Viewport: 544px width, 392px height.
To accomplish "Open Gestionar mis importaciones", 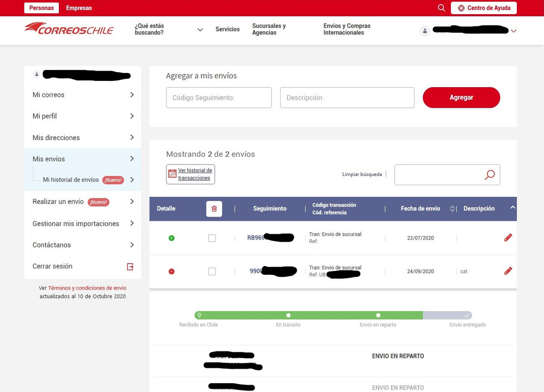I will click(76, 223).
